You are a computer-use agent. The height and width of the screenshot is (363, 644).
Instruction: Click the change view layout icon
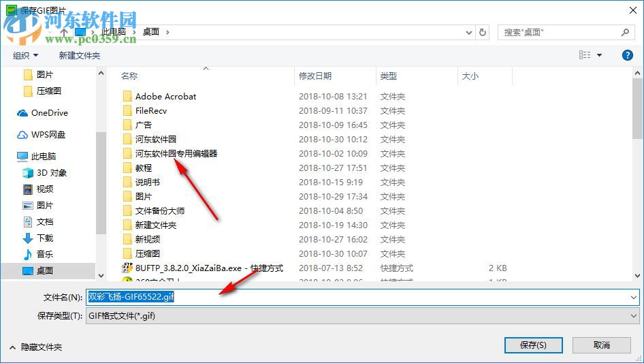tap(585, 54)
